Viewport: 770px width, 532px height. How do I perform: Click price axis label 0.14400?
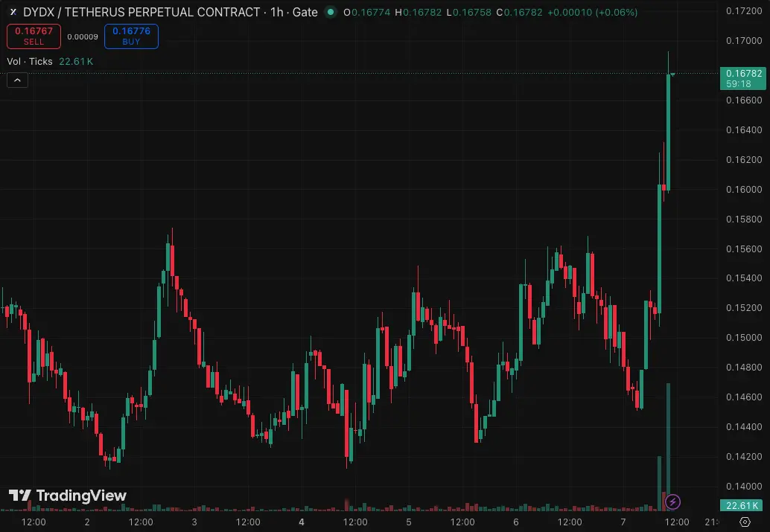(x=744, y=427)
